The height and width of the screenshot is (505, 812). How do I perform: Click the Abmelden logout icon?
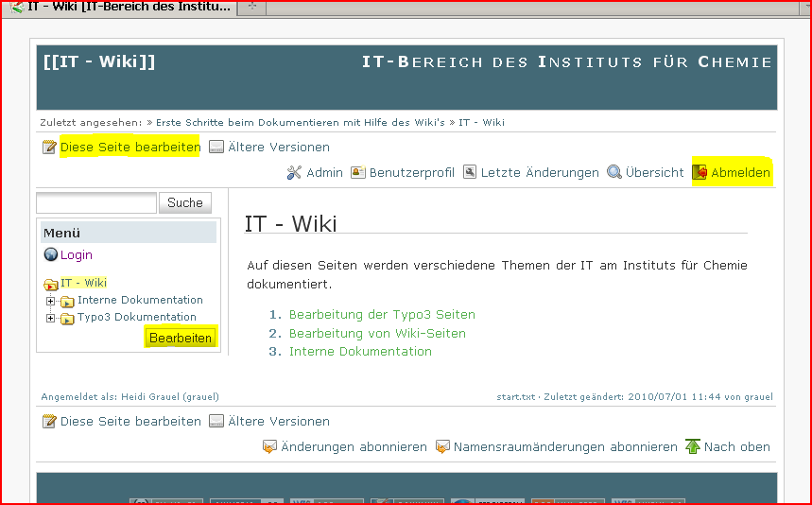(x=700, y=173)
